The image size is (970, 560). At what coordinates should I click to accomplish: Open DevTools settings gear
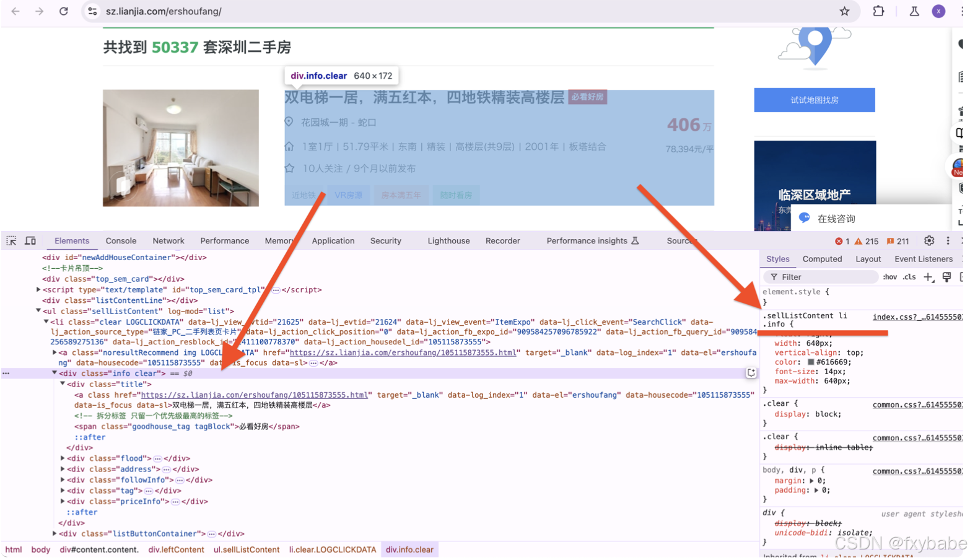pyautogui.click(x=929, y=241)
